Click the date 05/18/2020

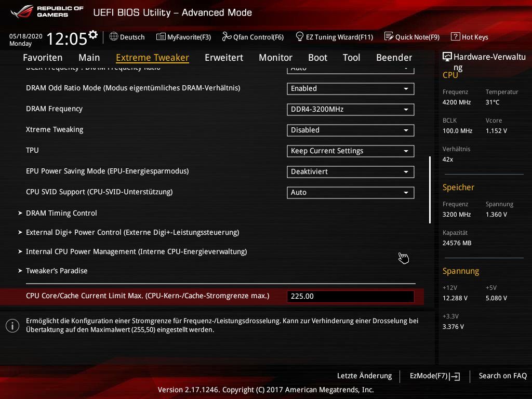pos(26,36)
